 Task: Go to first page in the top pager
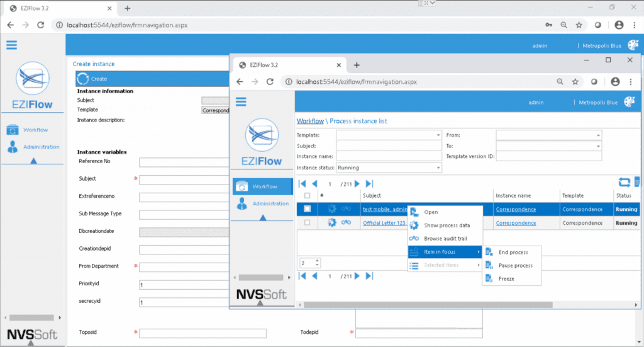coord(303,184)
